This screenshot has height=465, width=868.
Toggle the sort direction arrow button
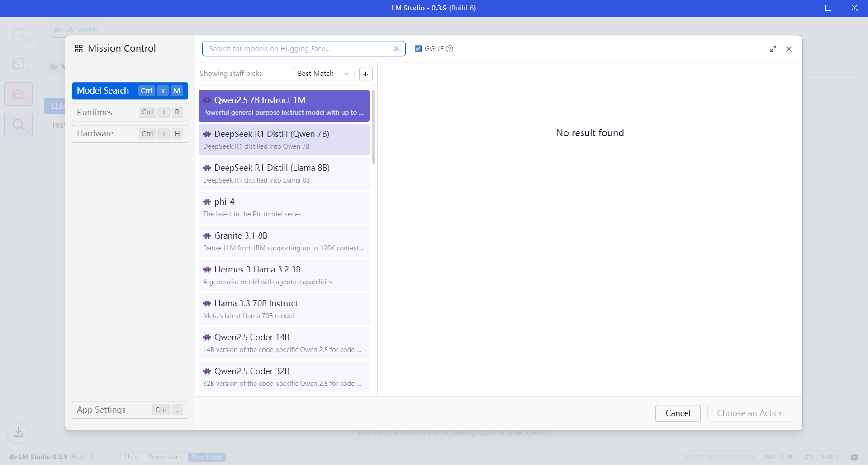[365, 74]
